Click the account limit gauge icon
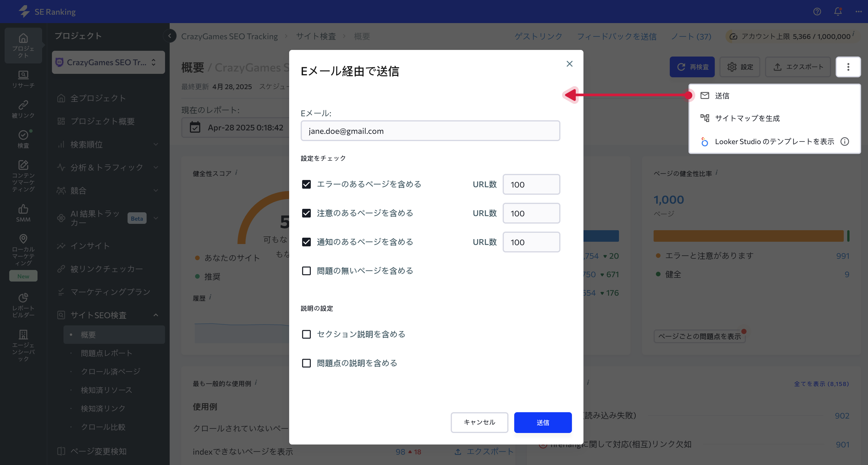This screenshot has height=465, width=868. 733,36
